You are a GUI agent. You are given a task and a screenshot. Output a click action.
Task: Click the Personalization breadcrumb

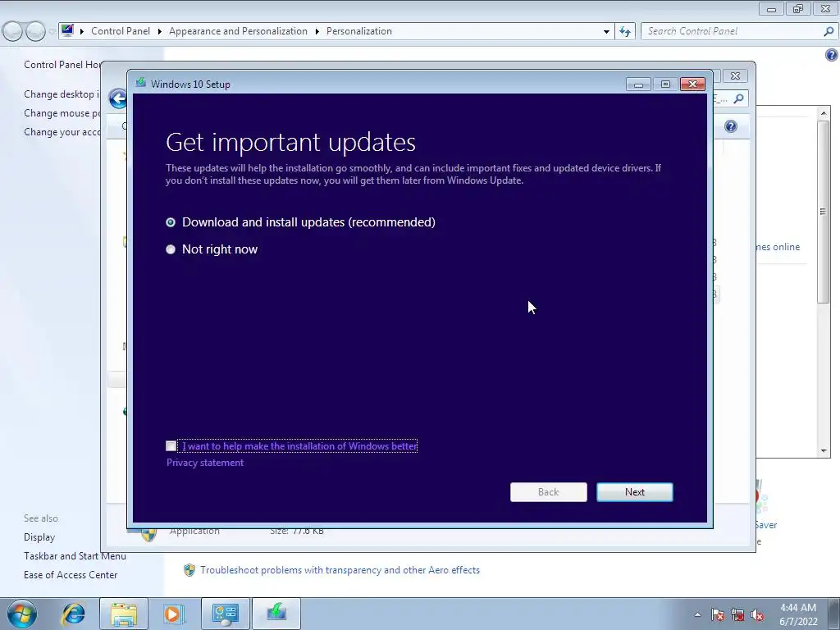[359, 31]
